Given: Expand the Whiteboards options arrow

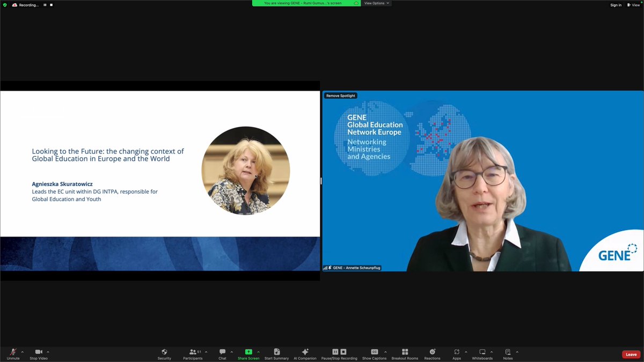Looking at the screenshot, I should (492, 352).
